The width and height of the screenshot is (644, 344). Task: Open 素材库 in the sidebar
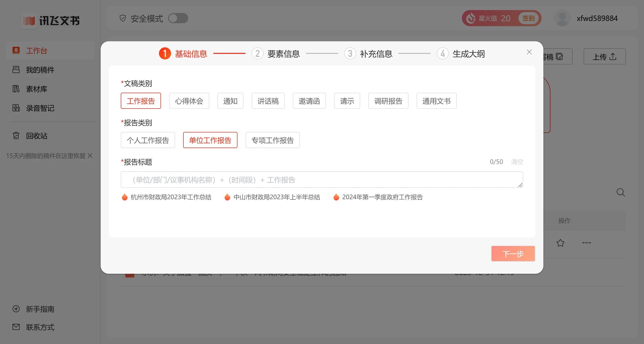coord(50,89)
